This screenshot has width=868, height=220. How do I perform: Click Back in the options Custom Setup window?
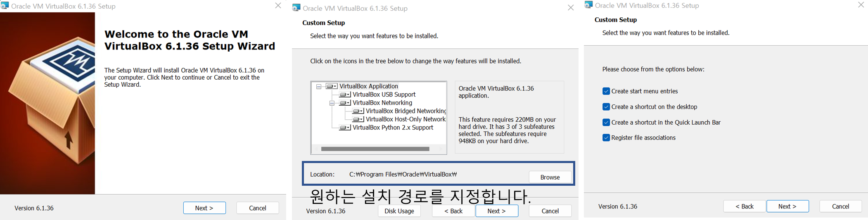tap(745, 206)
